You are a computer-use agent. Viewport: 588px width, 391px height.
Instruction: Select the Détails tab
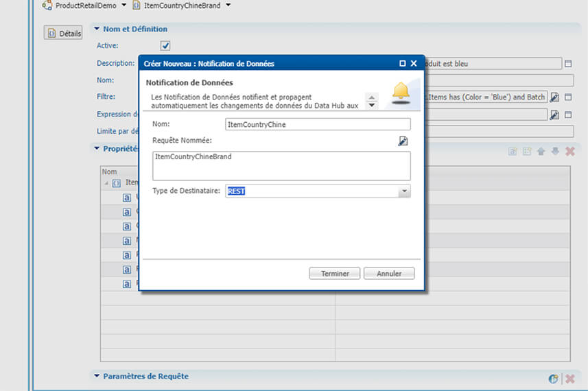pos(63,33)
